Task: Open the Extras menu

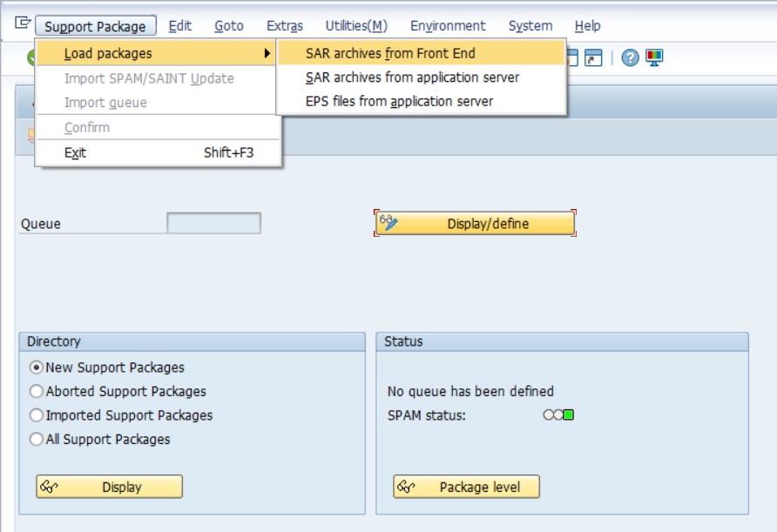Action: pos(285,26)
